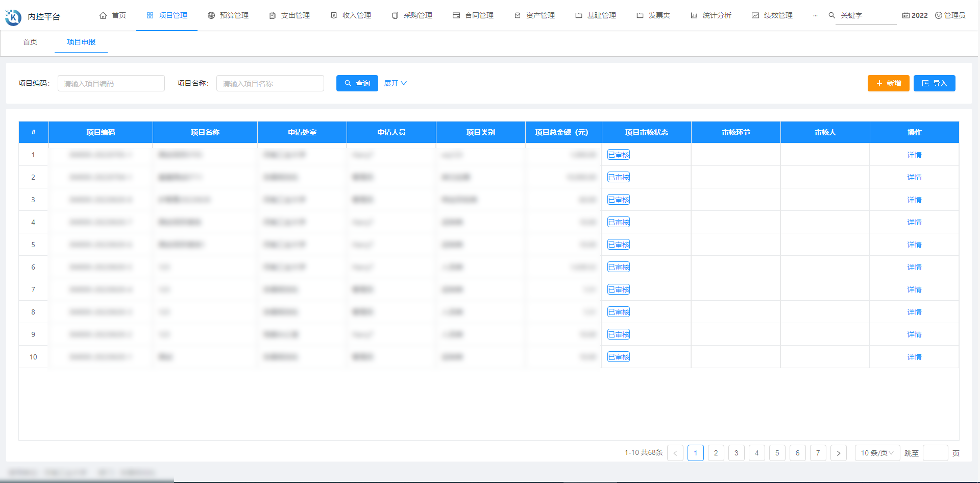
Task: Go to next page with right arrow
Action: pyautogui.click(x=838, y=453)
